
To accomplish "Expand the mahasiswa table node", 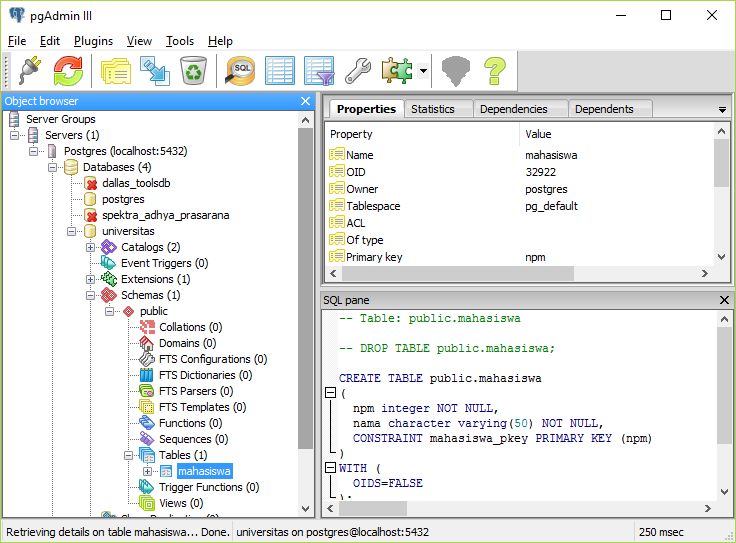I will click(147, 471).
